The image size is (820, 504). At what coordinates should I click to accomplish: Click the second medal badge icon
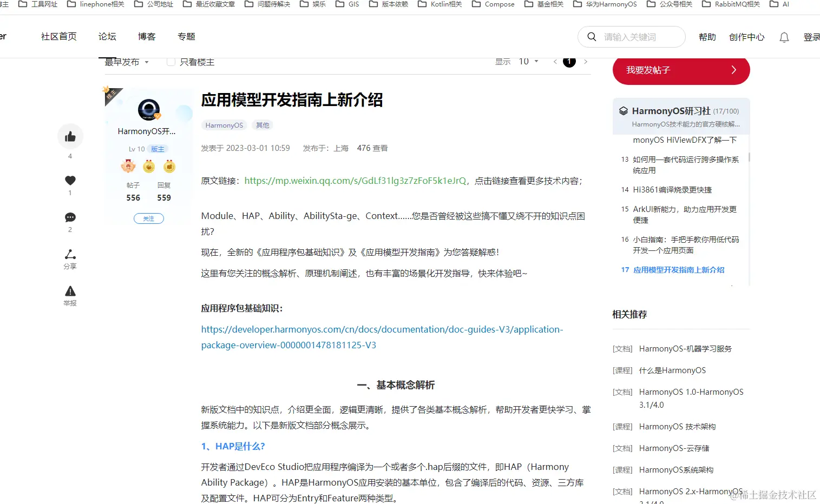pyautogui.click(x=149, y=166)
